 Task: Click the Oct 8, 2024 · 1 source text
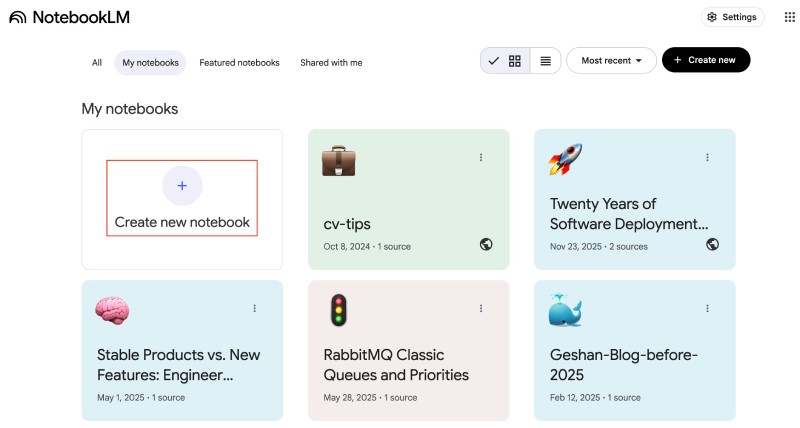367,246
